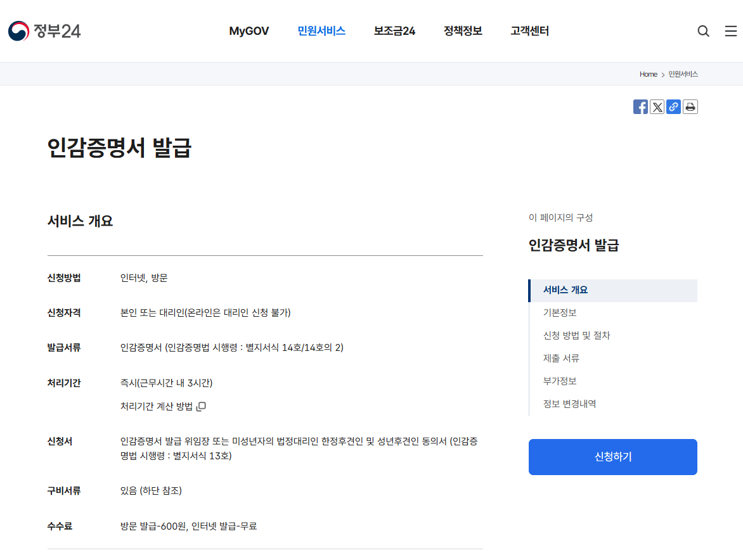The image size is (743, 560).
Task: Share the page to Facebook
Action: pos(640,106)
